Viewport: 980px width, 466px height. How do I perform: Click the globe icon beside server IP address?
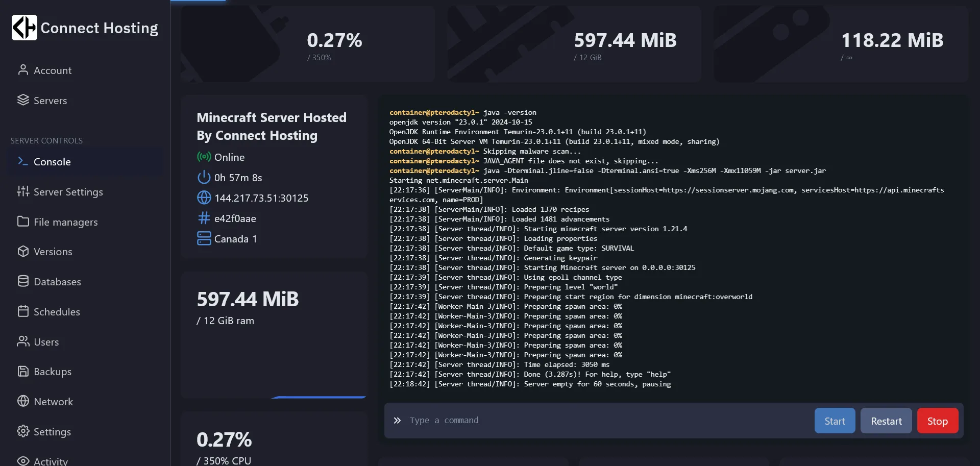tap(204, 198)
